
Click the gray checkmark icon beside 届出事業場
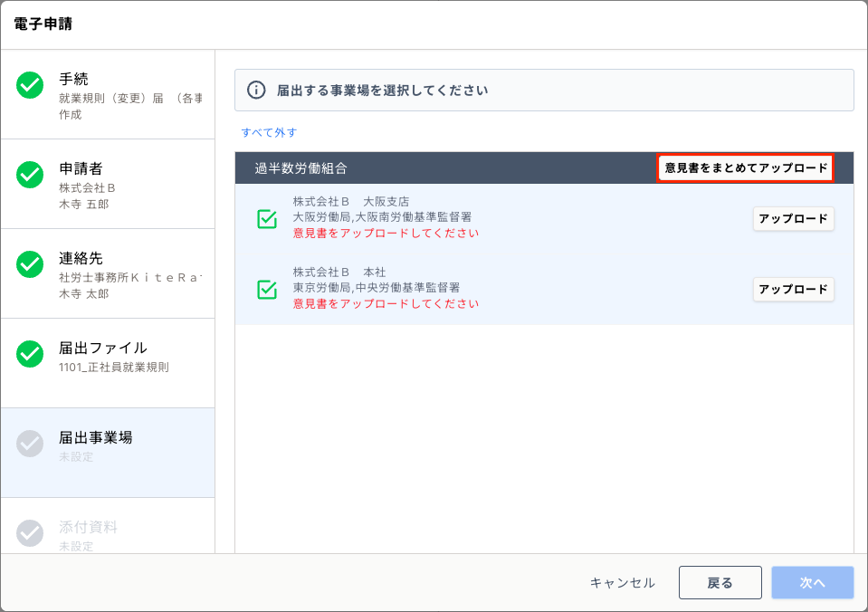[30, 444]
